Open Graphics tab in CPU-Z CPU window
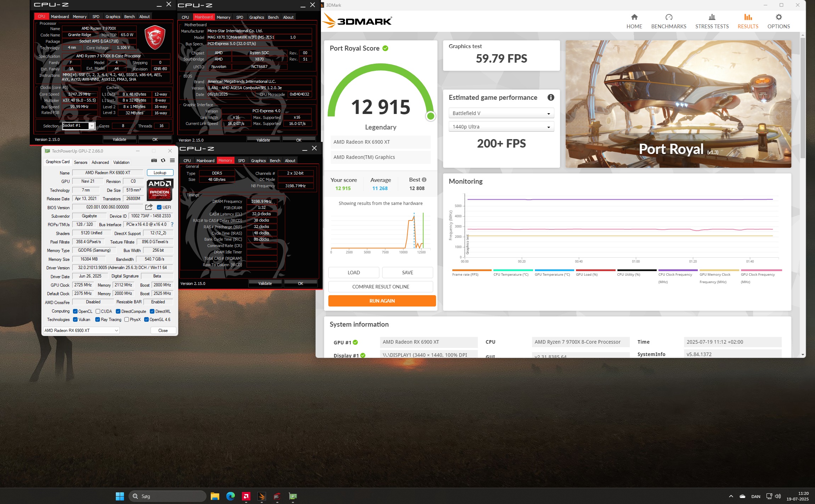Screen dimensions: 815x504 [113, 17]
